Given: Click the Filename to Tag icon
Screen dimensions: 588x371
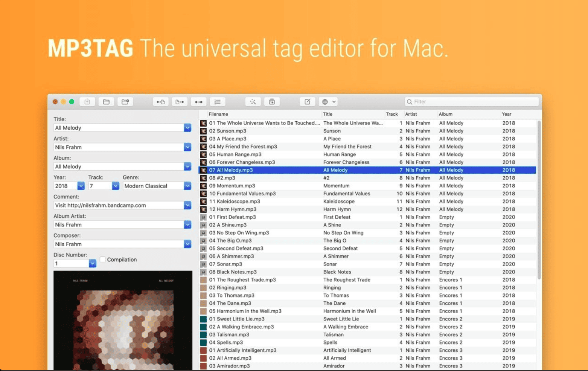Looking at the screenshot, I should pyautogui.click(x=180, y=102).
